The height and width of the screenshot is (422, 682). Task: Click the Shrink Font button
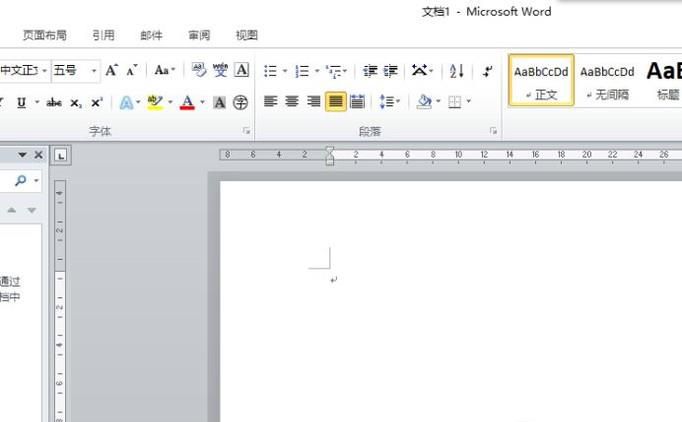132,70
